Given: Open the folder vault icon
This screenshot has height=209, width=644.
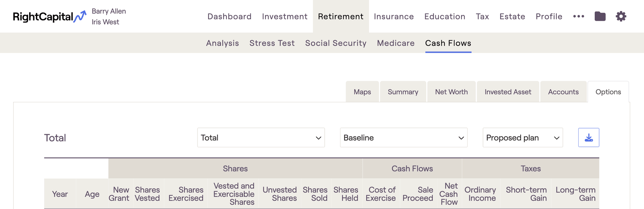Looking at the screenshot, I should coord(600,16).
